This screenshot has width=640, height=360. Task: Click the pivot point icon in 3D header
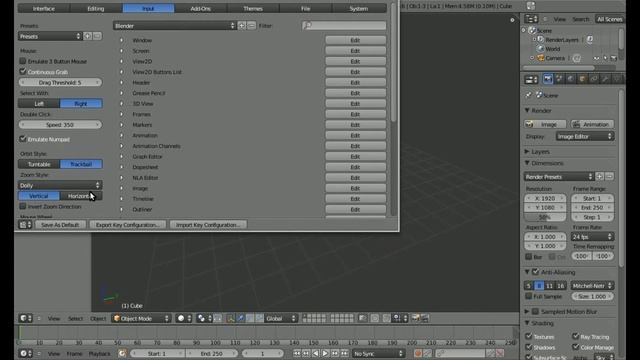click(x=204, y=318)
